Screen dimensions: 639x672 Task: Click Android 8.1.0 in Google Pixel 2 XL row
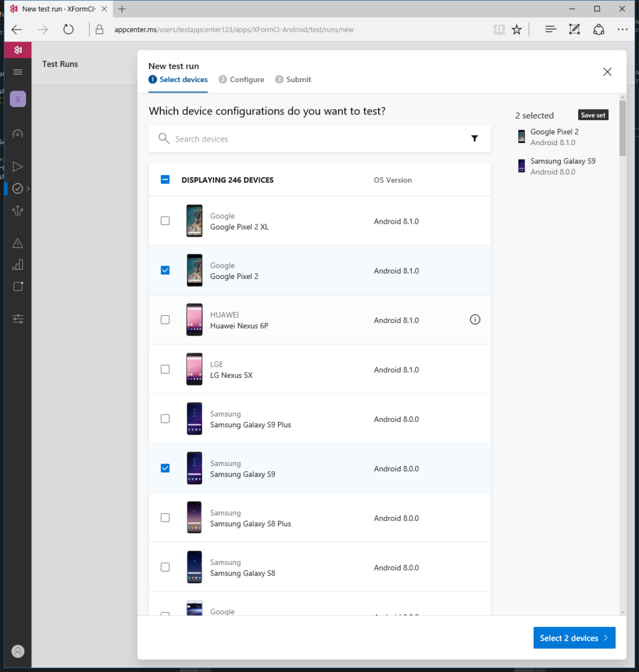pos(396,221)
